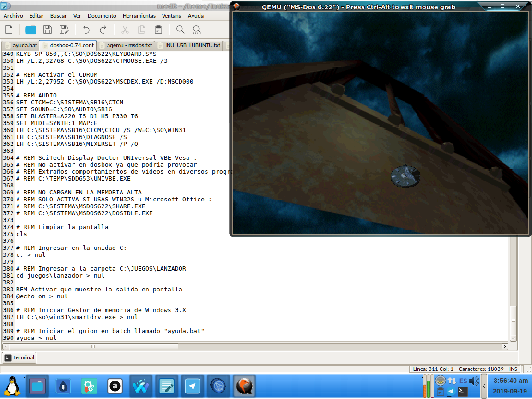The width and height of the screenshot is (532, 399).
Task: Select the dosbox-0.74.conf tab
Action: click(68, 45)
